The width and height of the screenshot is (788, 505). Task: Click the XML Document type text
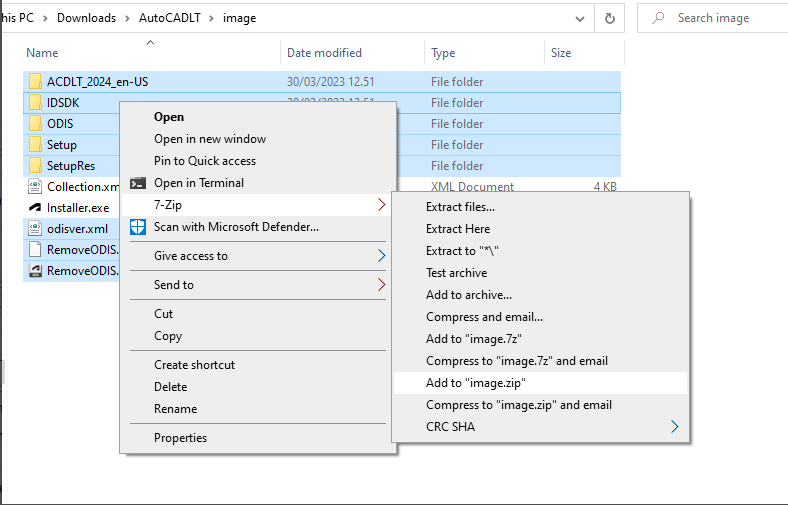click(472, 187)
